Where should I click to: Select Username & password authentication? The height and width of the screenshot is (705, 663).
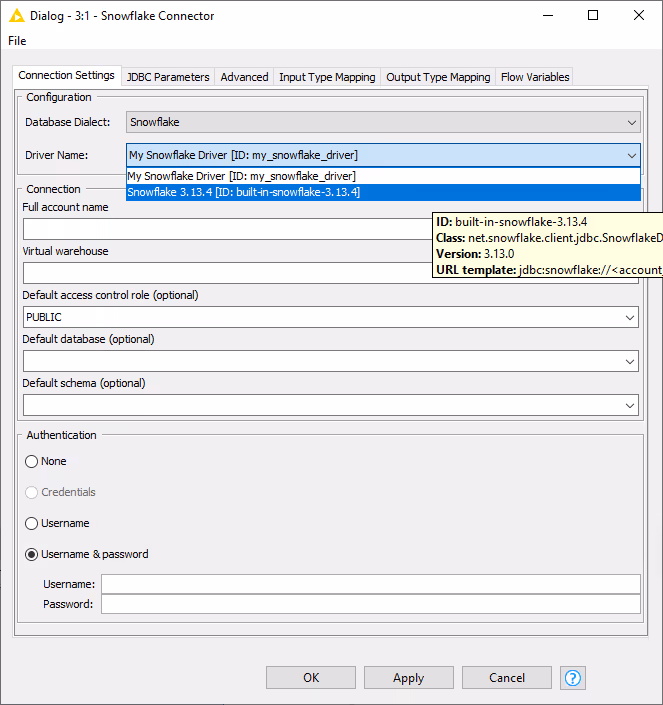[x=32, y=554]
